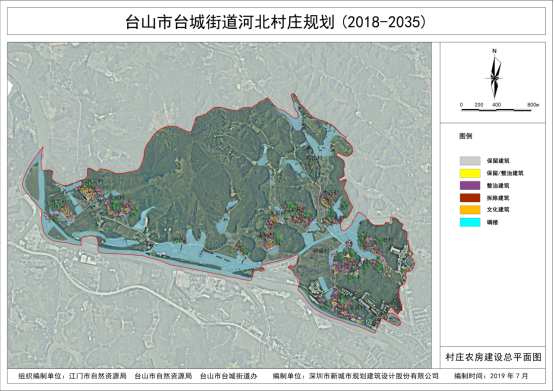Viewport: 554px width, 391px height.
Task: Select the gray 保留建筑 legend swatch
Action: pyautogui.click(x=470, y=161)
